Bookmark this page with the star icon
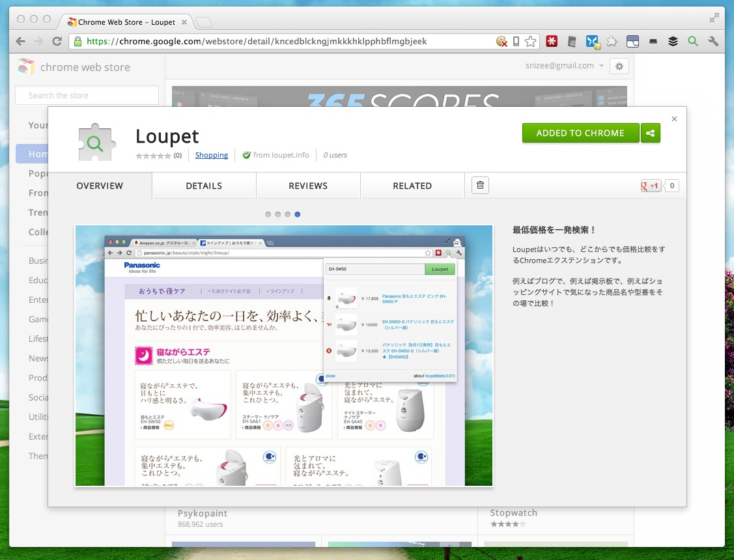The image size is (734, 560). coord(530,42)
